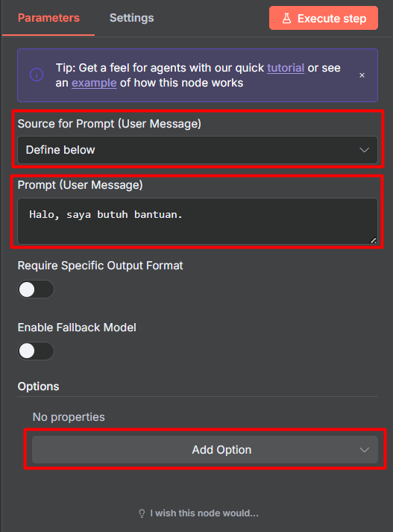Open the tutorial link in the tip

286,68
